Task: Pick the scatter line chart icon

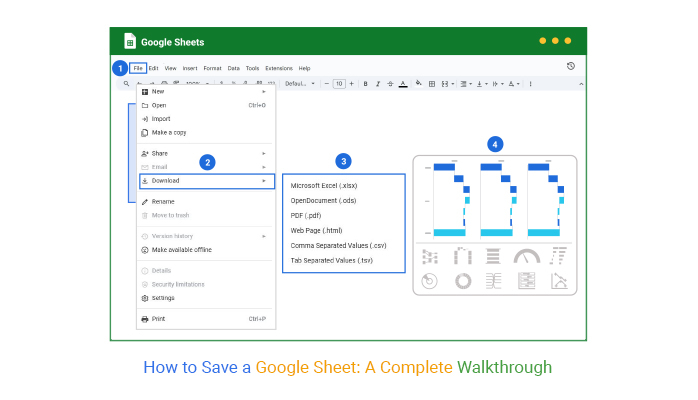Action: (559, 281)
